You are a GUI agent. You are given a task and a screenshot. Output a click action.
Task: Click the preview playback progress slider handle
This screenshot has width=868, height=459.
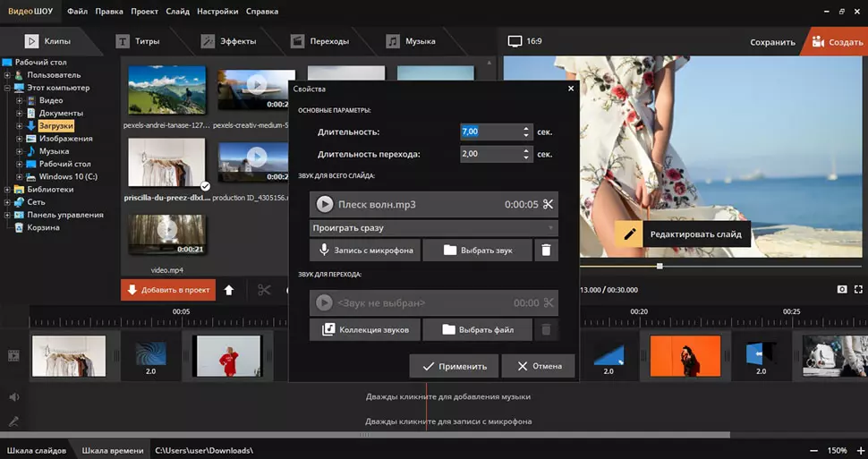click(660, 266)
